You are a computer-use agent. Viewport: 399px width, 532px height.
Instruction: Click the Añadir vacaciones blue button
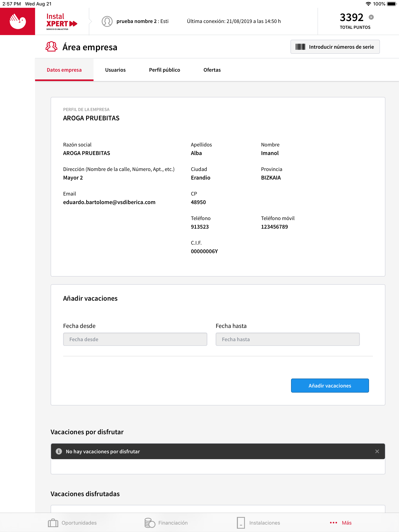[330, 386]
